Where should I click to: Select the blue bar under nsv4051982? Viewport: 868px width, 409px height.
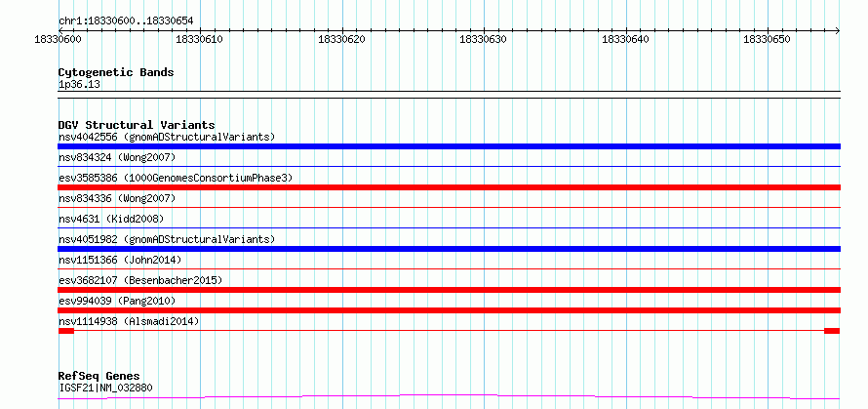tap(449, 249)
